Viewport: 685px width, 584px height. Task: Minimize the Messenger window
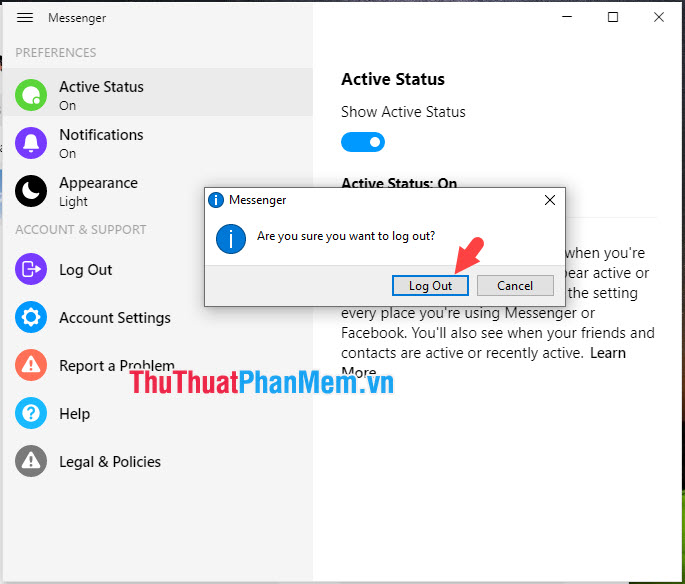567,17
